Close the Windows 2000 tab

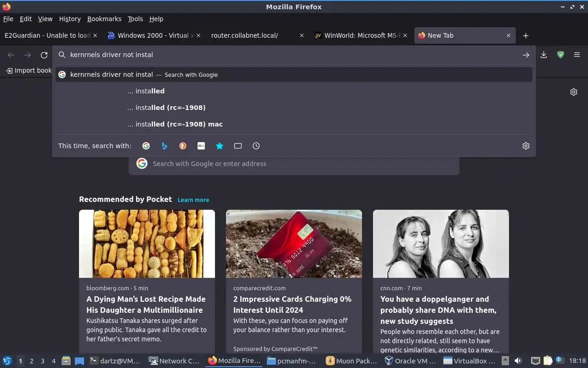tap(198, 35)
